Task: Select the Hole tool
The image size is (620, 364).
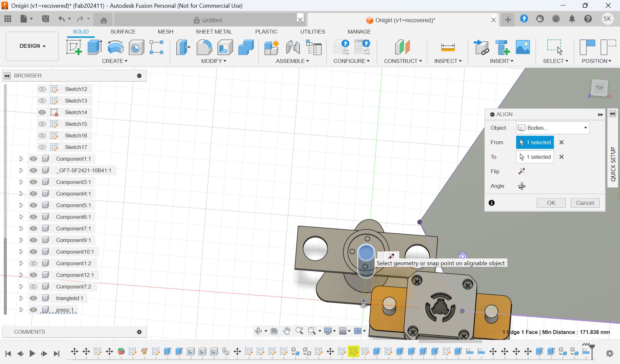Action: (x=136, y=47)
